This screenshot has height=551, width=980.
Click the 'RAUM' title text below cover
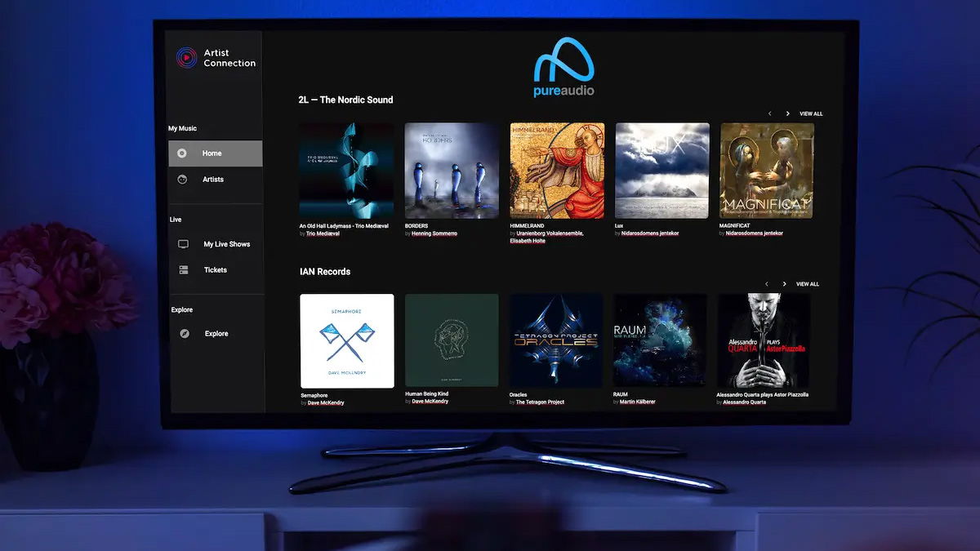pos(621,394)
